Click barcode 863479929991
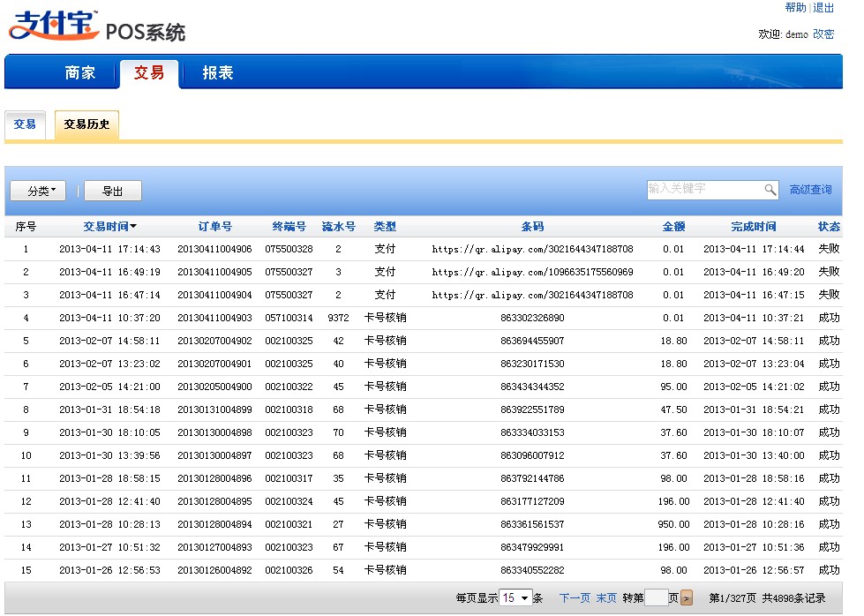The height and width of the screenshot is (616, 864). (532, 548)
